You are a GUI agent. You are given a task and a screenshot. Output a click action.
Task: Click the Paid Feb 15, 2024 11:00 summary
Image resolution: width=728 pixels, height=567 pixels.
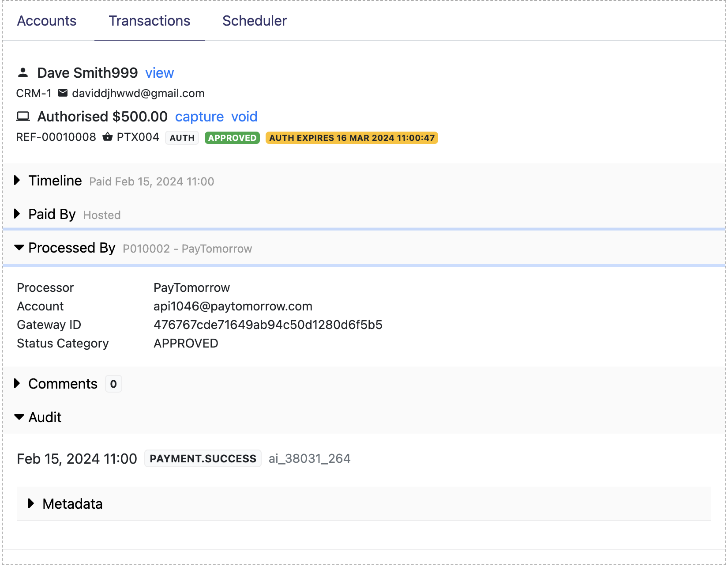(152, 181)
